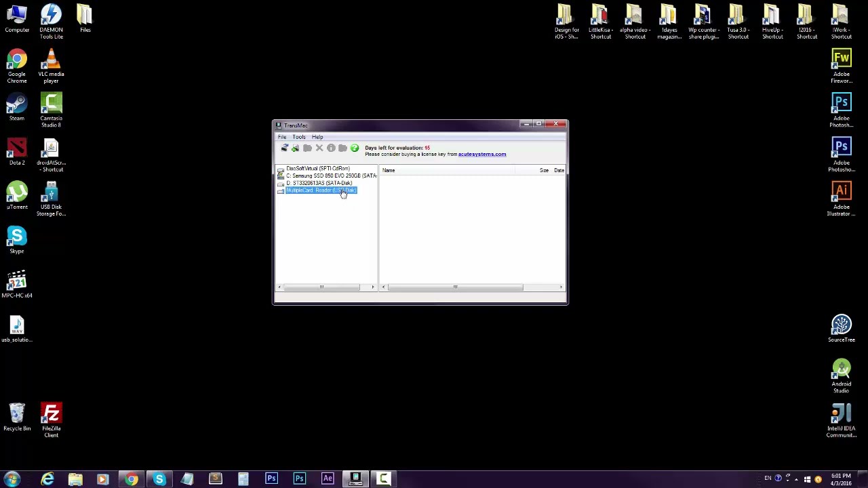Click the grayed-out delete X toolbar icon
Screen dimensions: 868x488
pos(319,148)
